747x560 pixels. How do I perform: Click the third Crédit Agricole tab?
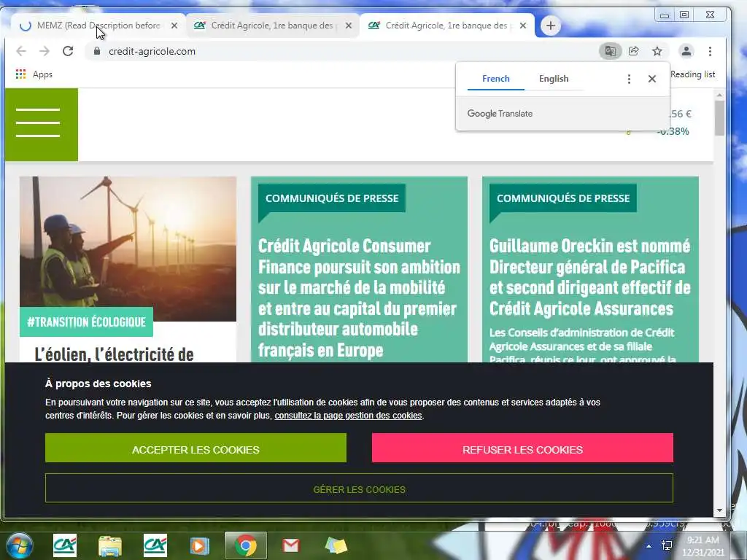[446, 26]
